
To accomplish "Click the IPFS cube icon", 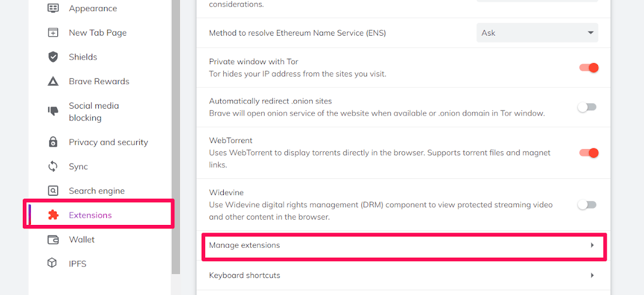I will [x=53, y=263].
